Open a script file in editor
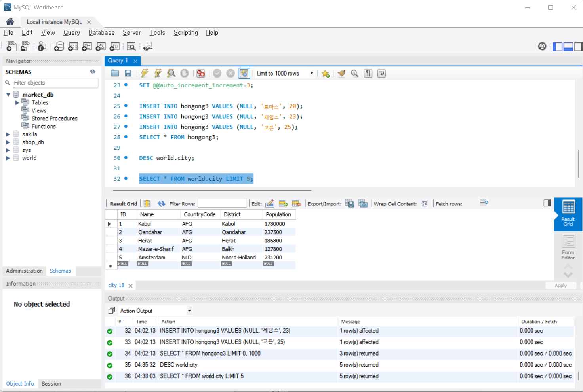Screen dimensions: 583x392 coord(115,73)
